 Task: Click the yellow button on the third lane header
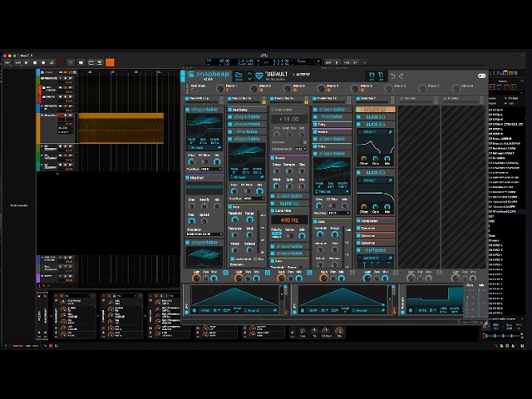[307, 102]
